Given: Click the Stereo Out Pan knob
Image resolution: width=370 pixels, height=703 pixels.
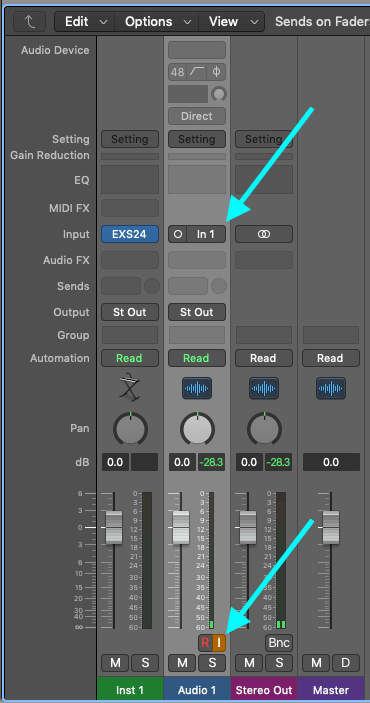Looking at the screenshot, I should tap(264, 429).
